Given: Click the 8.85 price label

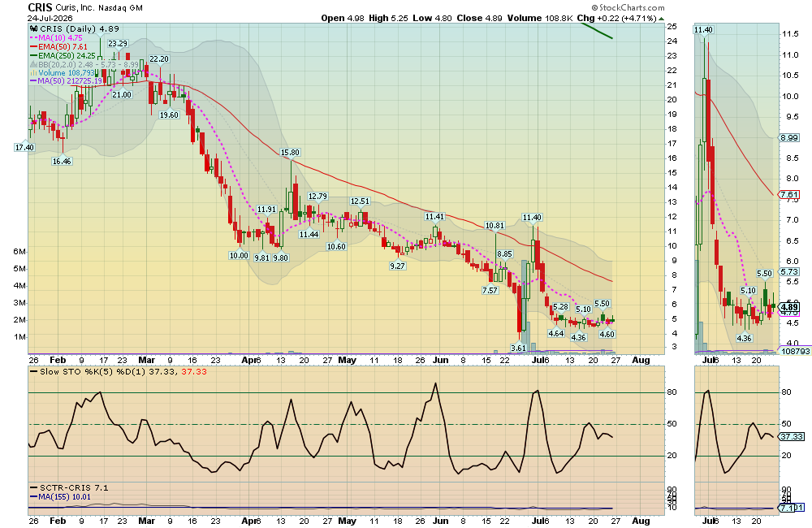Looking at the screenshot, I should click(504, 254).
